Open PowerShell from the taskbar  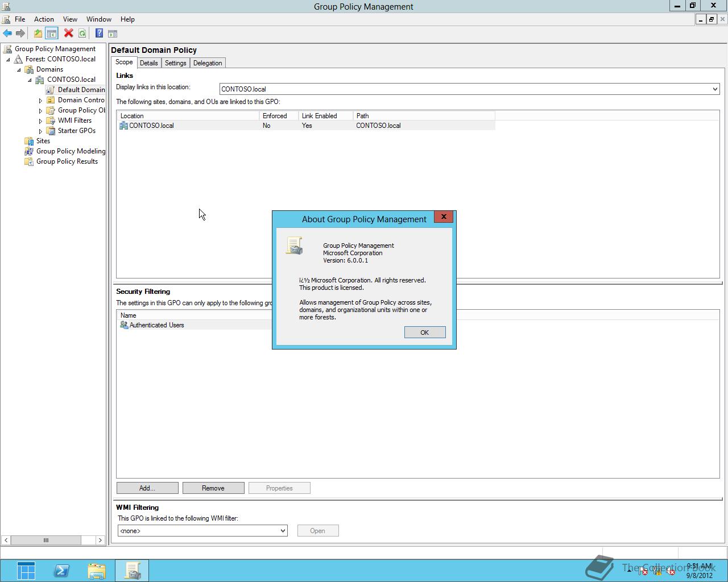61,571
